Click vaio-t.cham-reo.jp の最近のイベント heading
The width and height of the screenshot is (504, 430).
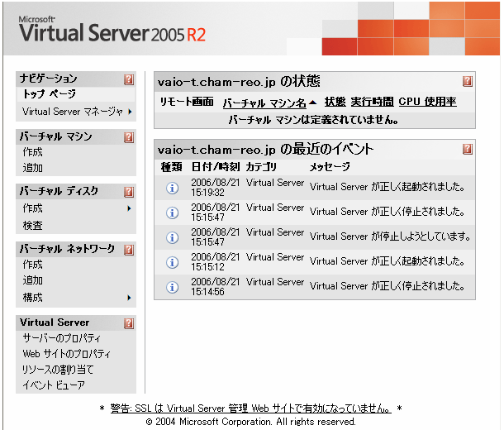[265, 149]
